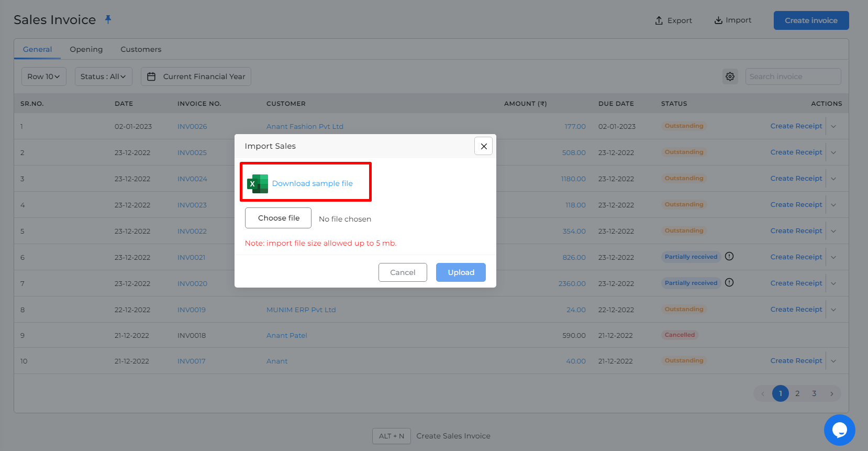This screenshot has width=868, height=451.
Task: Expand actions chevron for INV0021 row
Action: click(833, 257)
